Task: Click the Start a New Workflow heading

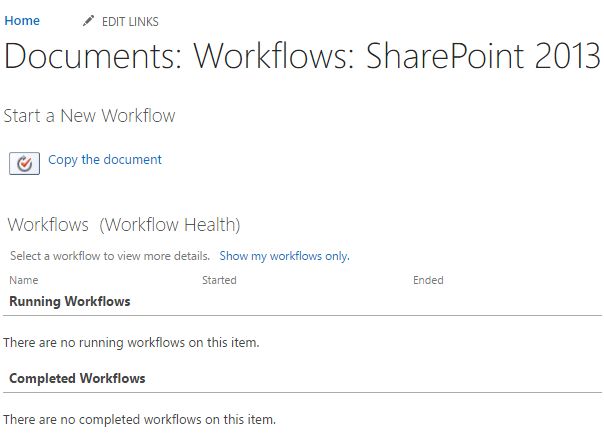Action: pos(89,116)
